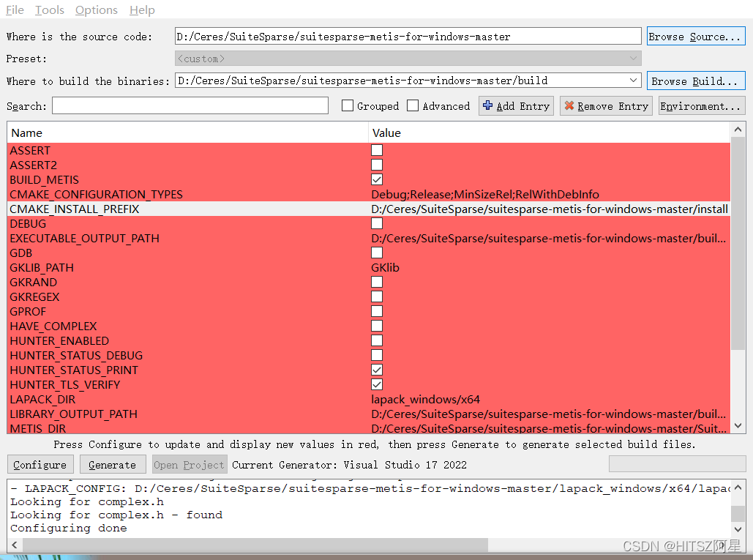Click the lapack_windows/x64 value
The image size is (753, 560).
point(425,399)
